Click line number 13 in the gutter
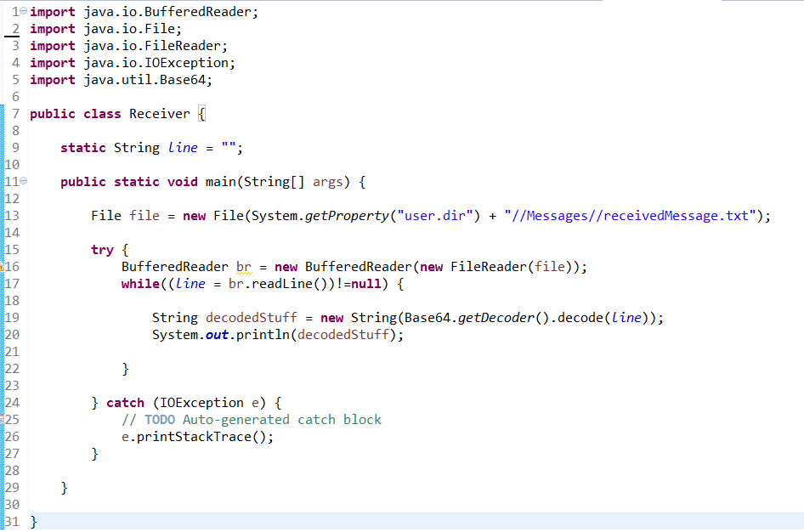 pyautogui.click(x=12, y=215)
